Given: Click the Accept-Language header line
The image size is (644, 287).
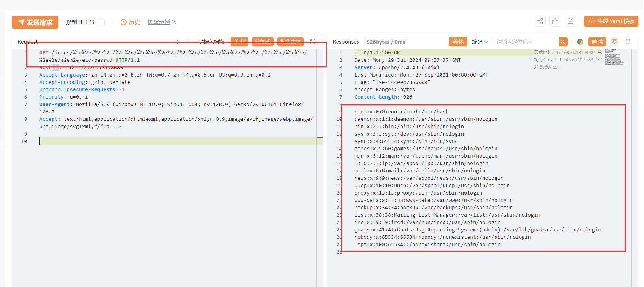Looking at the screenshot, I should tap(155, 75).
